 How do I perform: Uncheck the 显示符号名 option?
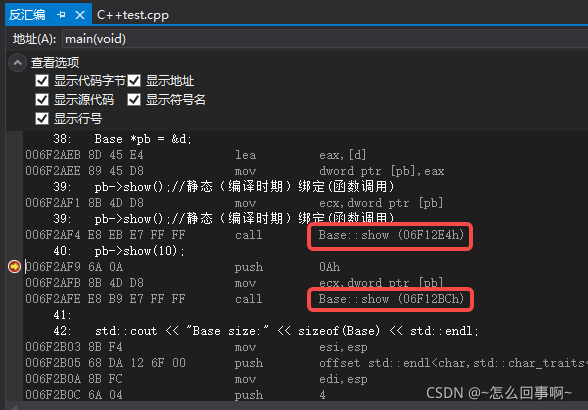pyautogui.click(x=134, y=100)
